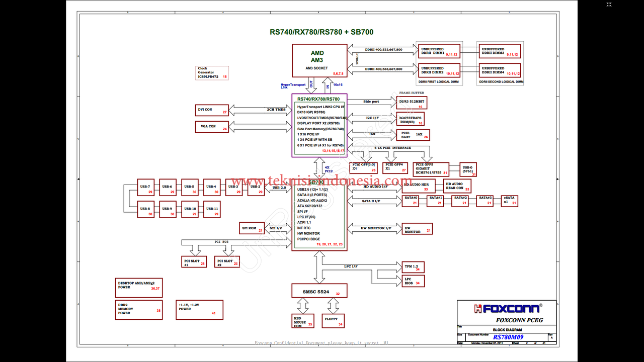The height and width of the screenshot is (362, 644).
Task: Select the DDRII DIMM1 block
Action: coord(439,52)
